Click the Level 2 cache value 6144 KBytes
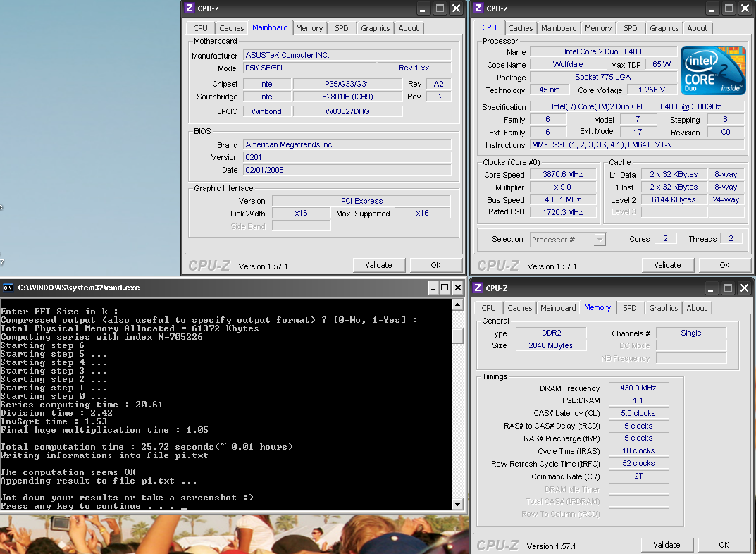The width and height of the screenshot is (756, 554). pyautogui.click(x=674, y=199)
